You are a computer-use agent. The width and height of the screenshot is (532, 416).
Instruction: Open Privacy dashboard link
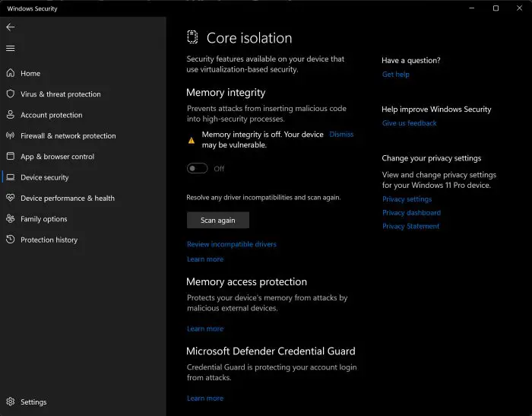point(411,213)
